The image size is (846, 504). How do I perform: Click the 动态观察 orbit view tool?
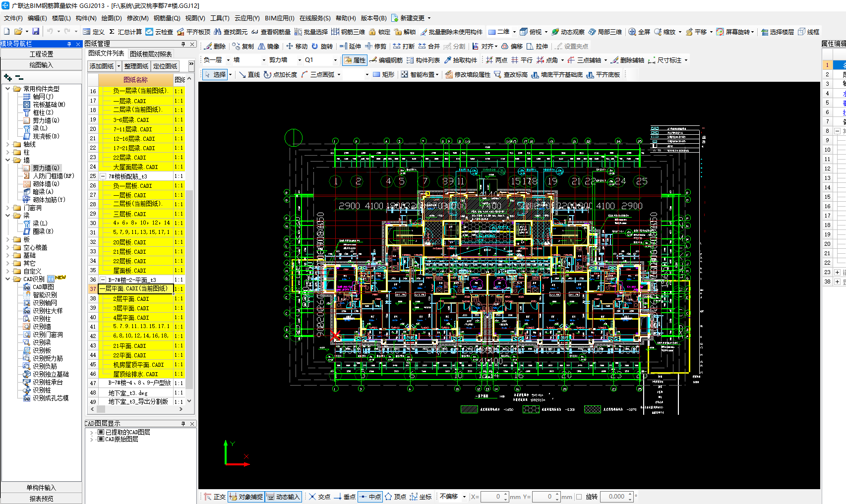coord(568,32)
